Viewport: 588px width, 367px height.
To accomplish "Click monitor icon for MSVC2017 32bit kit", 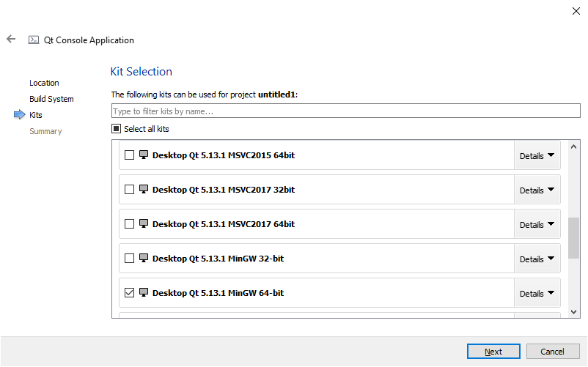I will [x=144, y=189].
